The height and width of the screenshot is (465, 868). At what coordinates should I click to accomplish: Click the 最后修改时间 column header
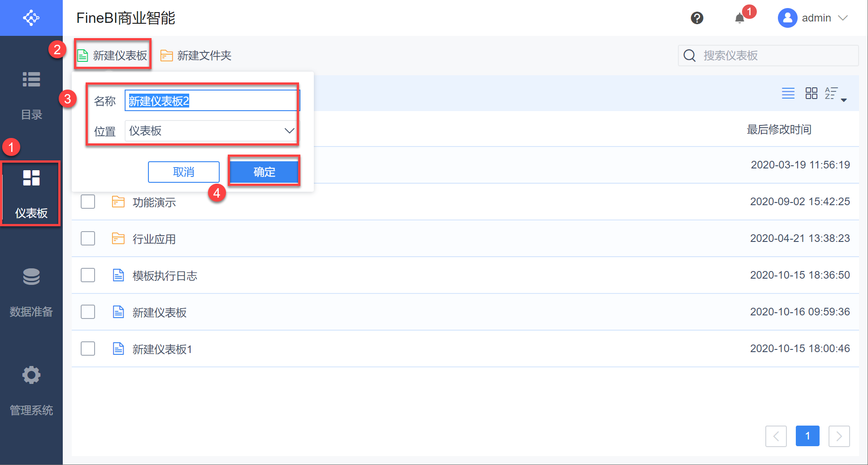[x=779, y=129]
